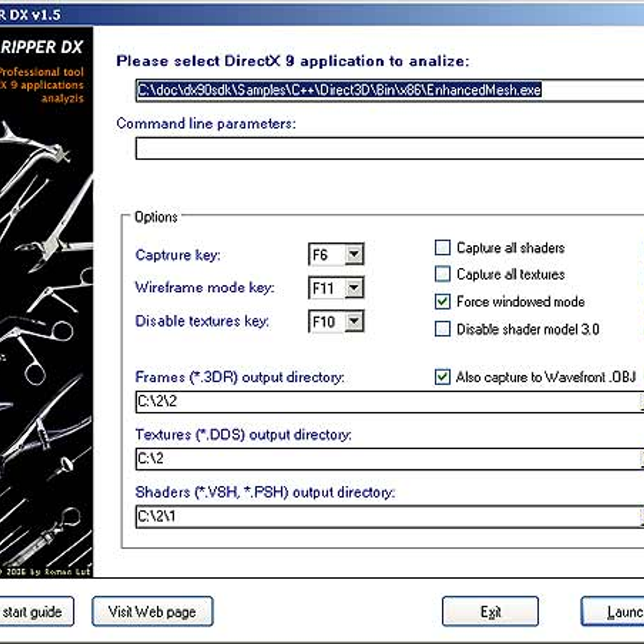Click the Visit Web page button
Viewport: 644px width, 644px height.
pyautogui.click(x=152, y=611)
